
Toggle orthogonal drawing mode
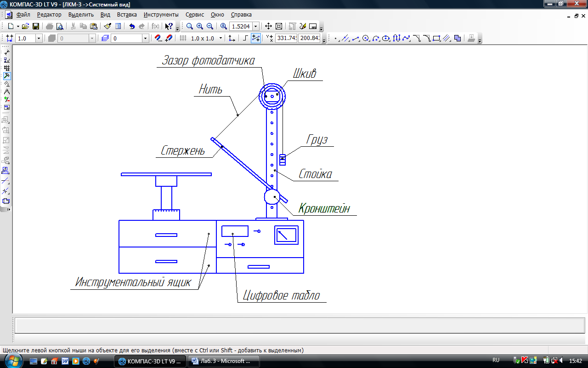(x=246, y=38)
